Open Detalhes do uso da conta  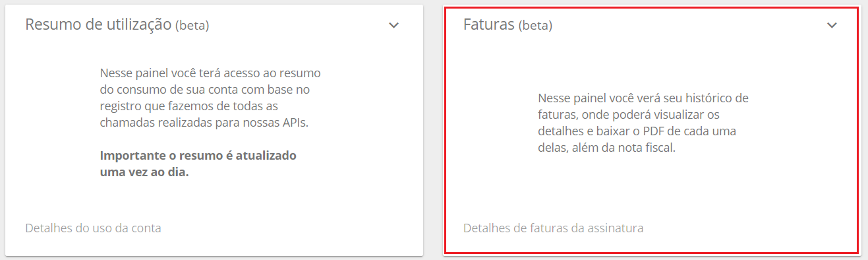coord(93,228)
